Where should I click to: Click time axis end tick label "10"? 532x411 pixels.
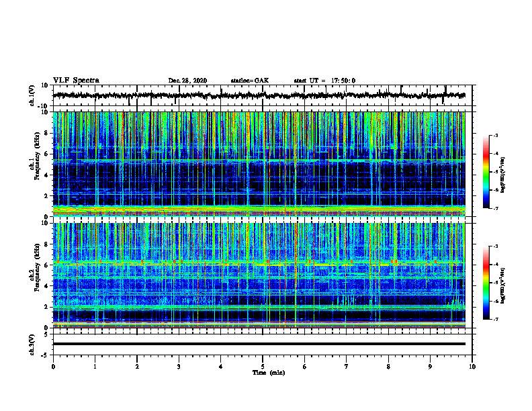(x=472, y=367)
